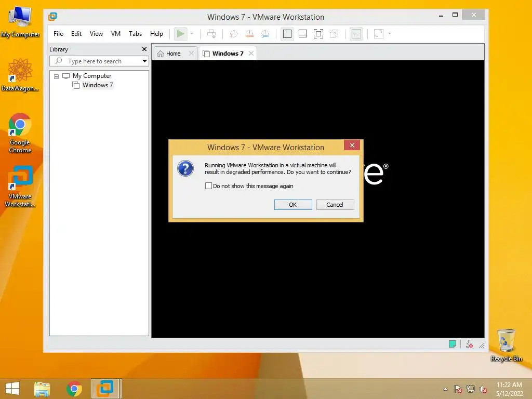The image size is (532, 399).
Task: Click the console view toolbar icon
Action: tap(356, 34)
